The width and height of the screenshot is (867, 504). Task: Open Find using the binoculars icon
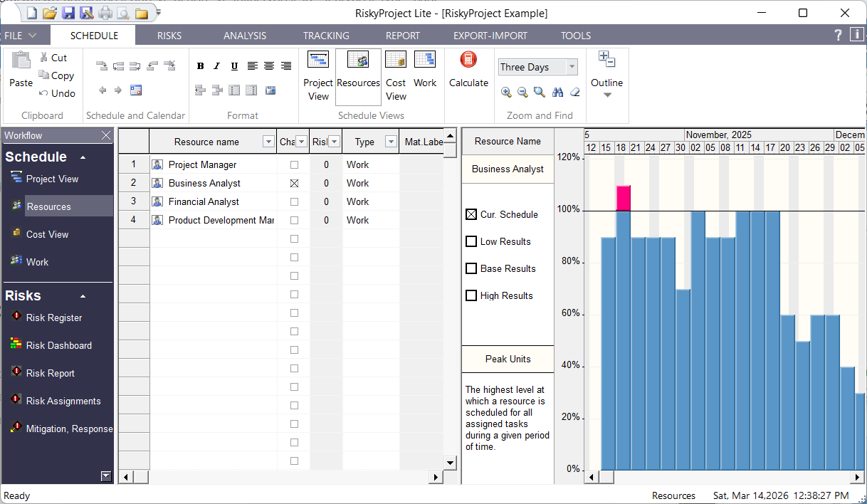pyautogui.click(x=559, y=93)
